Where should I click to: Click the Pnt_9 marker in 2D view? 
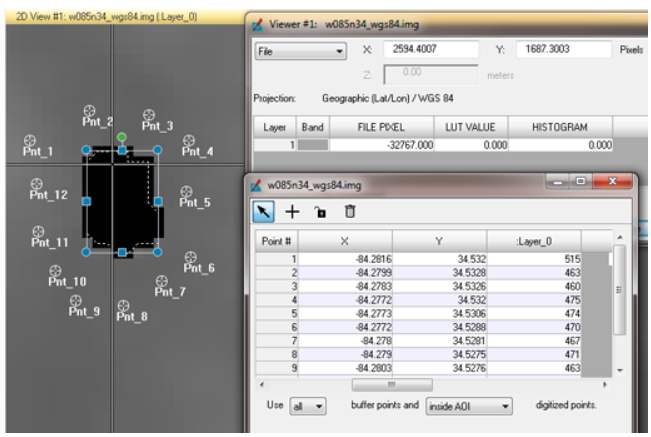pos(76,300)
